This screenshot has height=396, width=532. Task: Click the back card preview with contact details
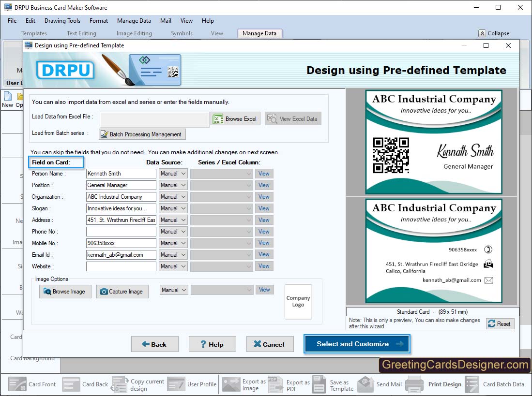click(x=434, y=250)
